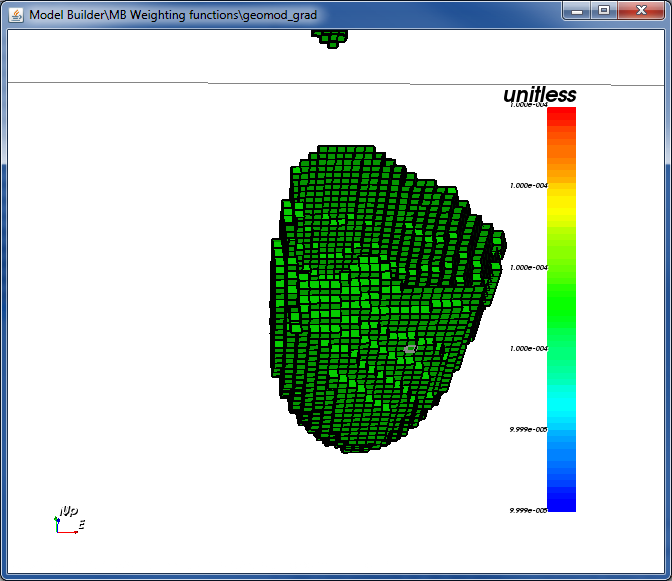Viewport: 672px width, 581px height.
Task: Pick the cyan band of the color scale
Action: coord(561,407)
